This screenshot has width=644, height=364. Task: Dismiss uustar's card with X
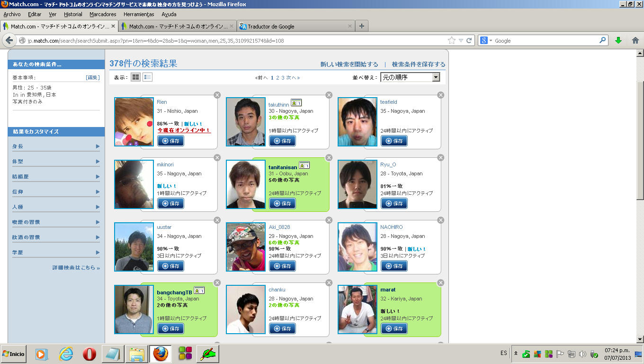point(217,220)
